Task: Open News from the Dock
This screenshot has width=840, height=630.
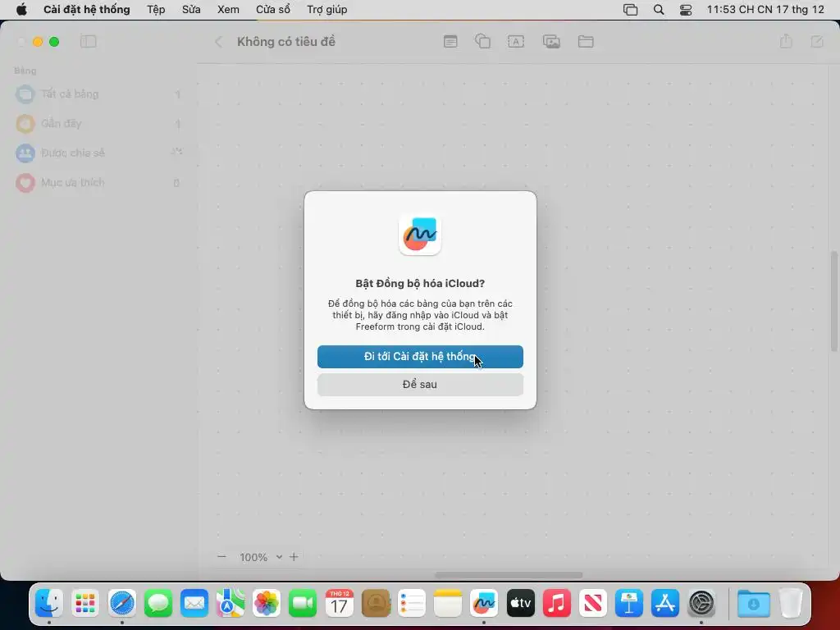Action: (592, 603)
